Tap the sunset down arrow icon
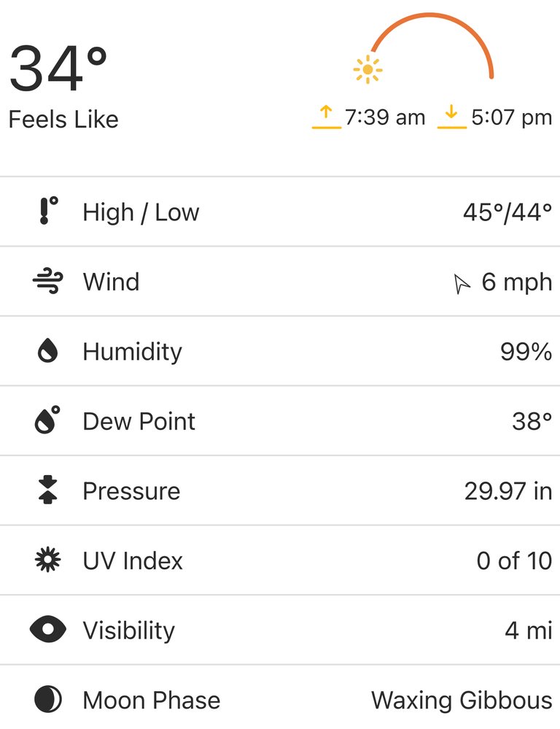 point(451,117)
